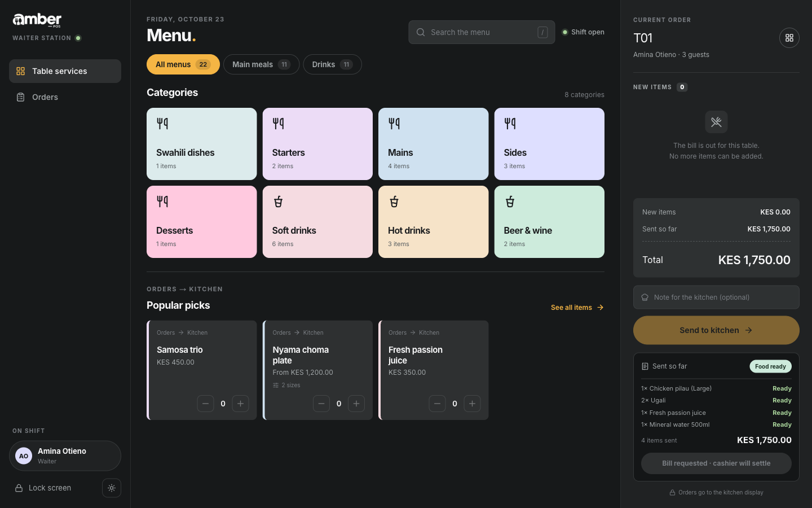The image size is (812, 508).
Task: Click the kitchen note input field
Action: [x=716, y=297]
